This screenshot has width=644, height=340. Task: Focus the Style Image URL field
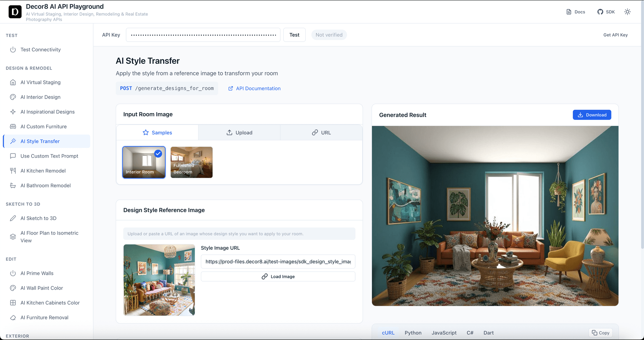278,261
